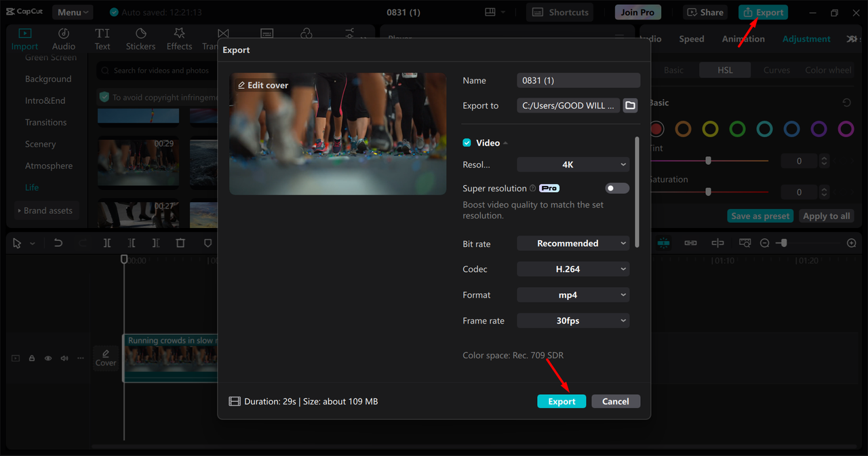Click the linkage chain icon
Screen dimensions: 868x456
click(690, 243)
